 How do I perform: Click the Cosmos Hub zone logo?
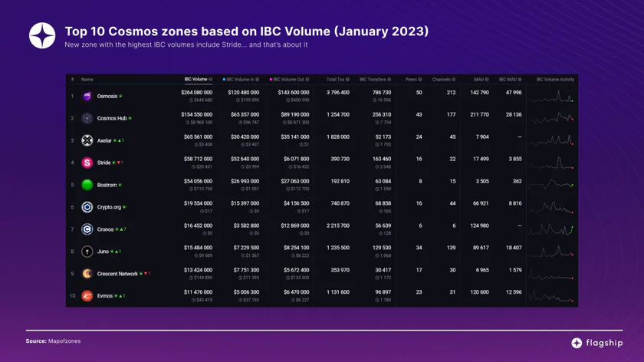point(87,118)
